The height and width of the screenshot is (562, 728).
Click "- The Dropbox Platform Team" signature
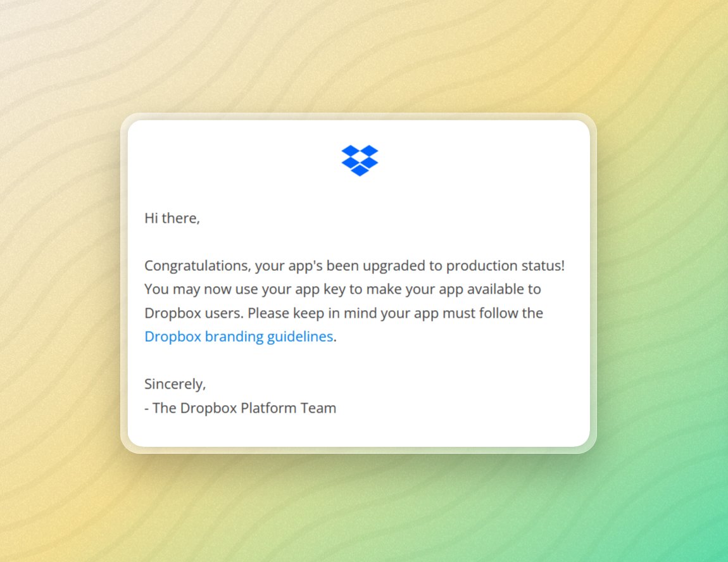click(241, 408)
